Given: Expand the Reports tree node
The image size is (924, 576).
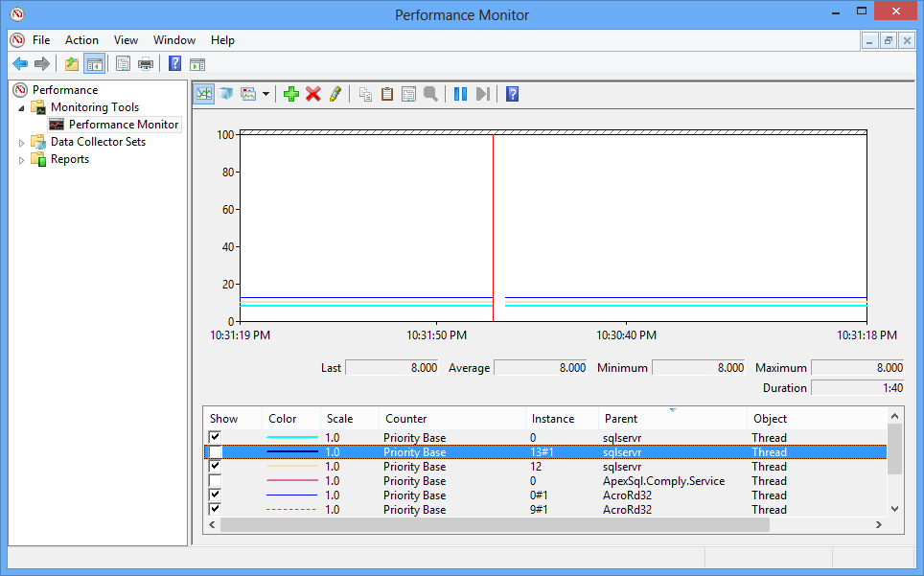Looking at the screenshot, I should [23, 160].
